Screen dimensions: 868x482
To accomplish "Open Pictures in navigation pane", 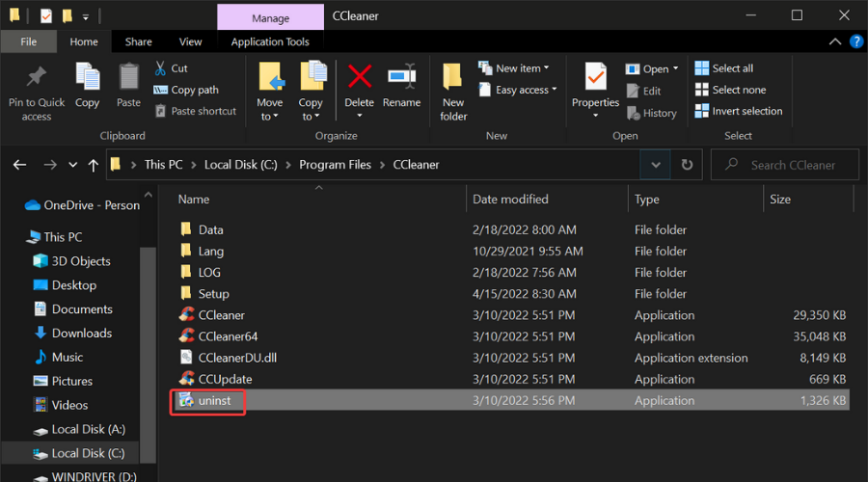I will coord(63,382).
